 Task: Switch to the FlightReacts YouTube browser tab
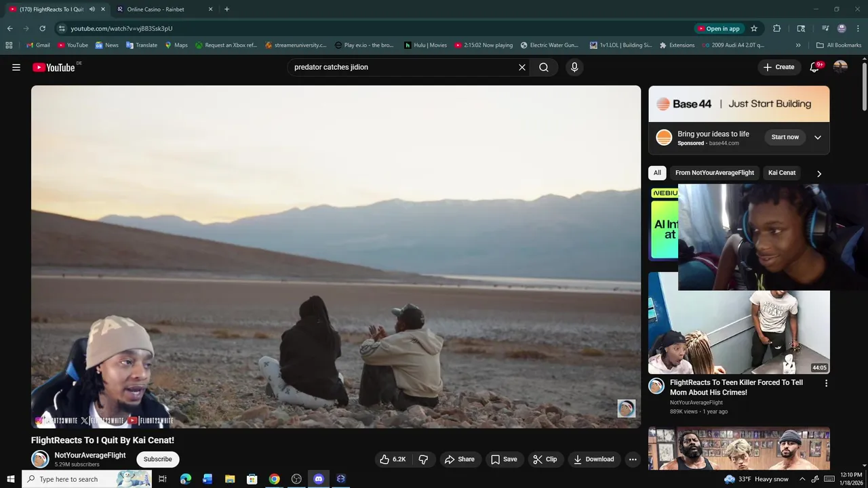[x=51, y=9]
